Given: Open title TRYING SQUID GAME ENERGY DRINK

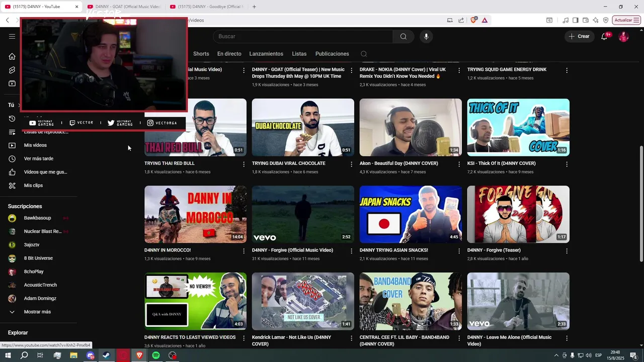Looking at the screenshot, I should point(507,69).
